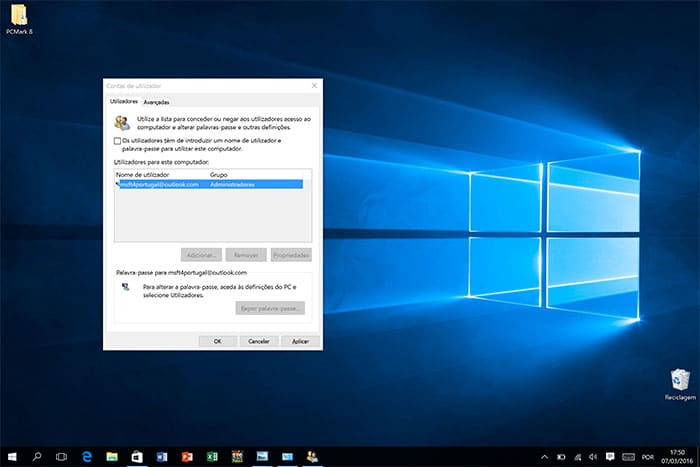Open File Explorer from the taskbar

(x=112, y=456)
